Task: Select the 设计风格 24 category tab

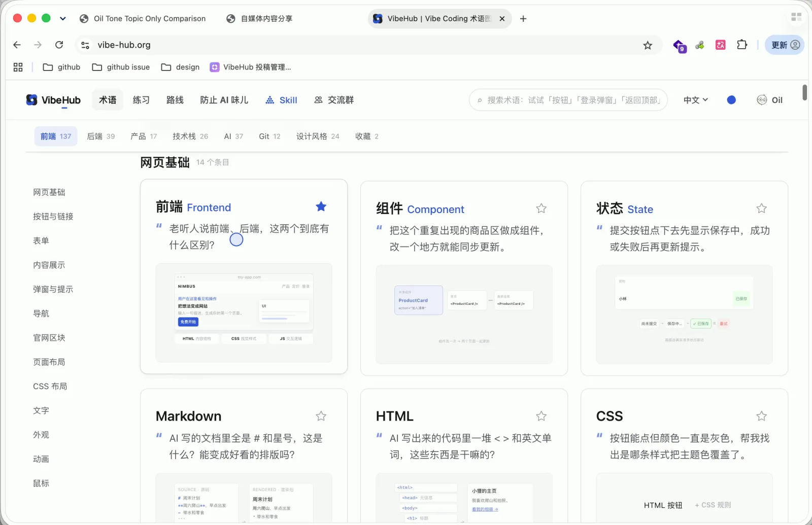Action: click(318, 136)
